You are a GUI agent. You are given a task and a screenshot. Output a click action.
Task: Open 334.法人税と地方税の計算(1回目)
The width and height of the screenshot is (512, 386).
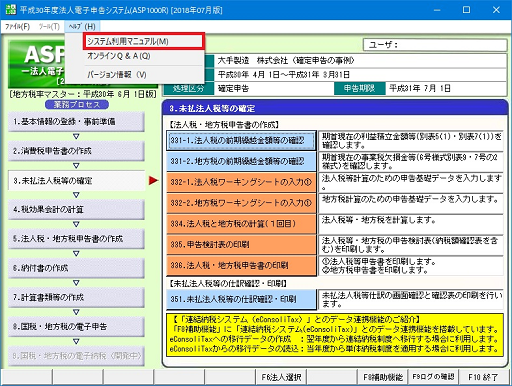point(241,224)
